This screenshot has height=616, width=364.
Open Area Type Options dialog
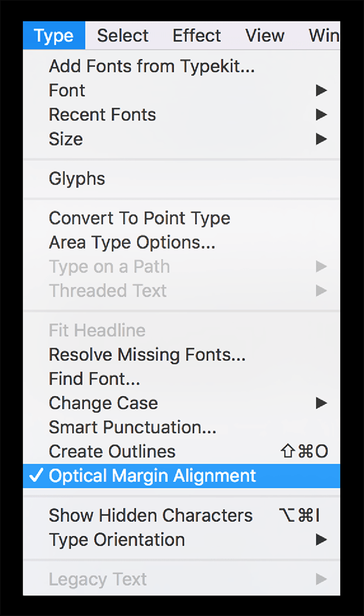(132, 242)
